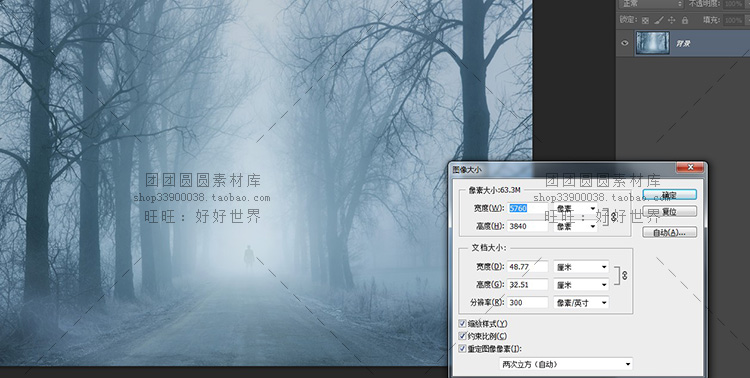Click the document width field showing 48.77
The height and width of the screenshot is (378, 750).
(528, 267)
